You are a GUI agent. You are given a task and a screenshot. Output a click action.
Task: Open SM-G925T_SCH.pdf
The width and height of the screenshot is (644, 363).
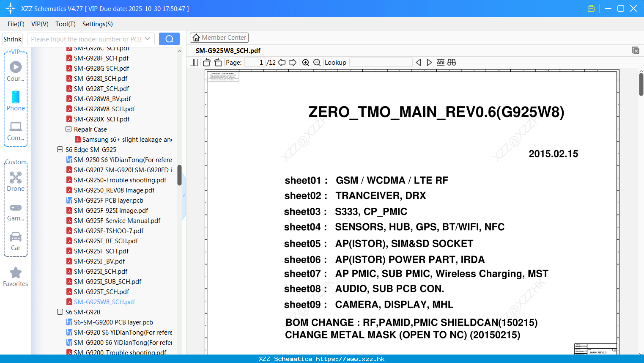pyautogui.click(x=101, y=291)
